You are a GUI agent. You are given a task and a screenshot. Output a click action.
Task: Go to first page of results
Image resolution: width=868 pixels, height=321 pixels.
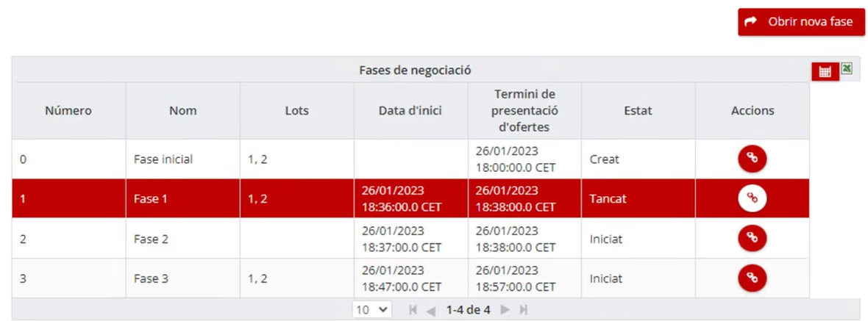point(413,310)
